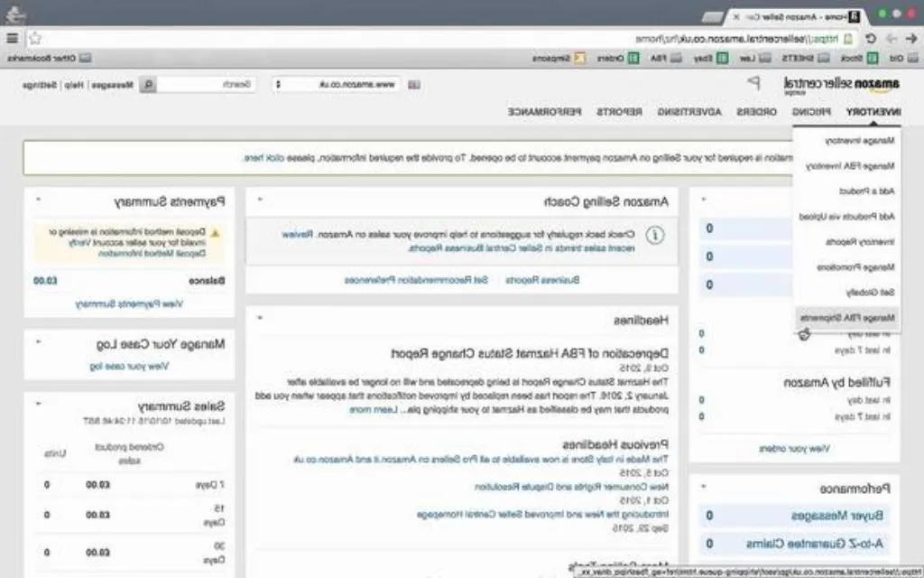Click the search magnifier button in Seller Central
The image size is (924, 578).
click(149, 84)
